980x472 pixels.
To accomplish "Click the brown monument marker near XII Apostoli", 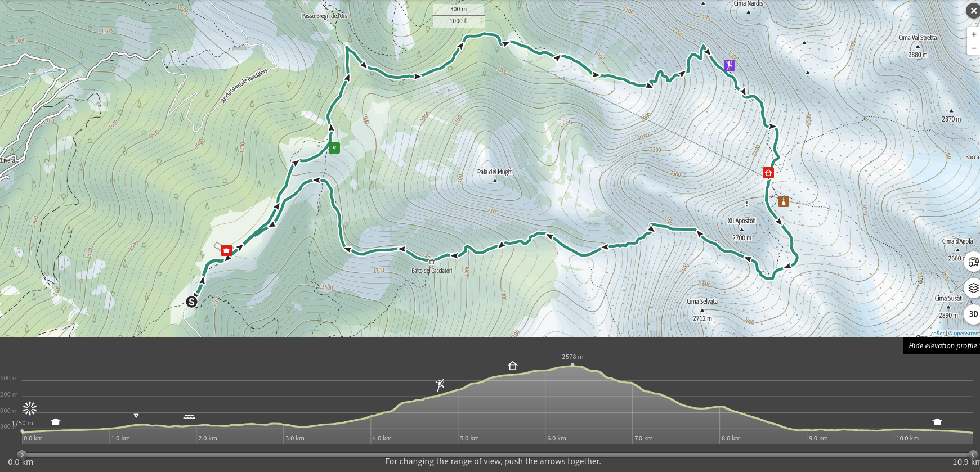I will [x=783, y=201].
